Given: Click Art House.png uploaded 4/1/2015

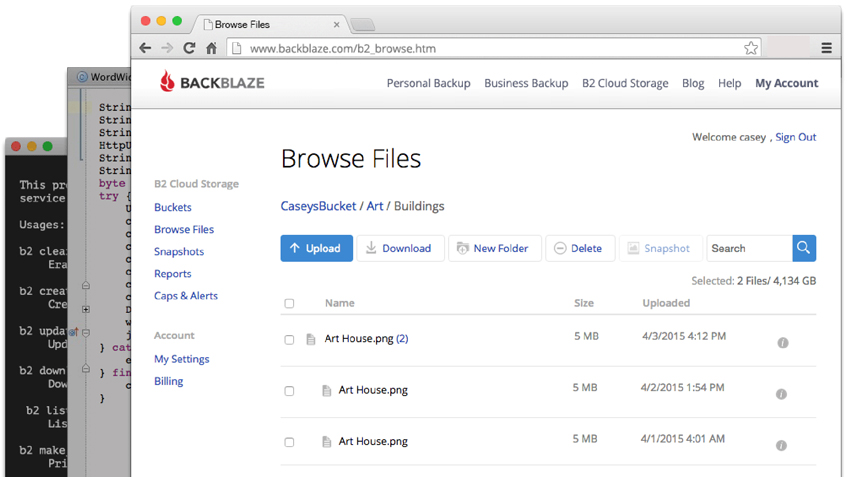Looking at the screenshot, I should (x=373, y=442).
